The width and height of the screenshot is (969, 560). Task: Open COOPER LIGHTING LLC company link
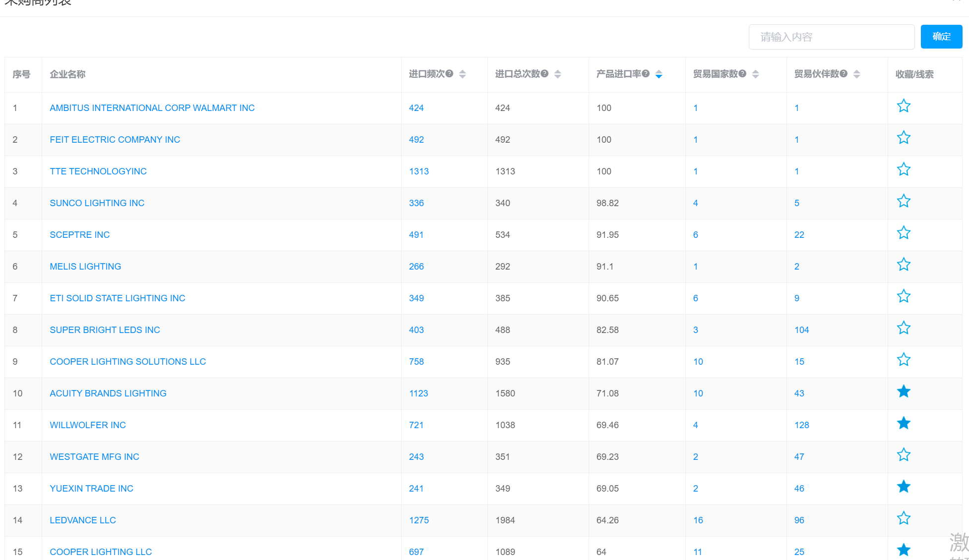coord(101,552)
